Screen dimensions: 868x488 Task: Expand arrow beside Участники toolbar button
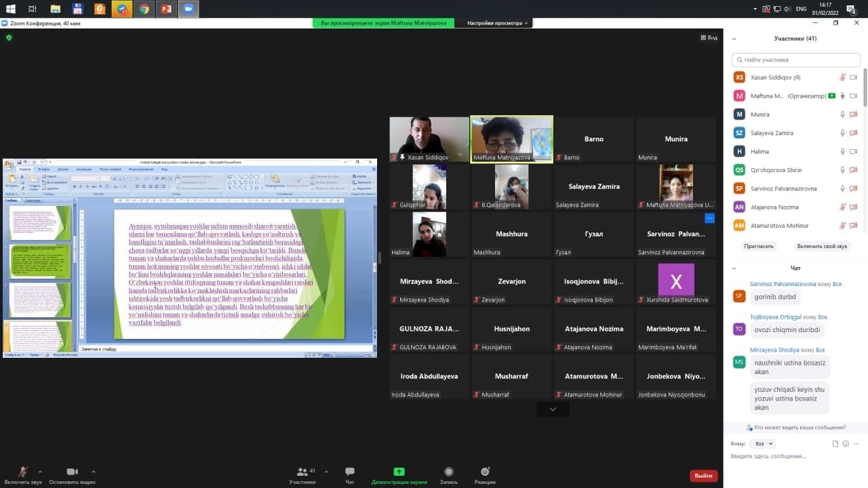[326, 471]
